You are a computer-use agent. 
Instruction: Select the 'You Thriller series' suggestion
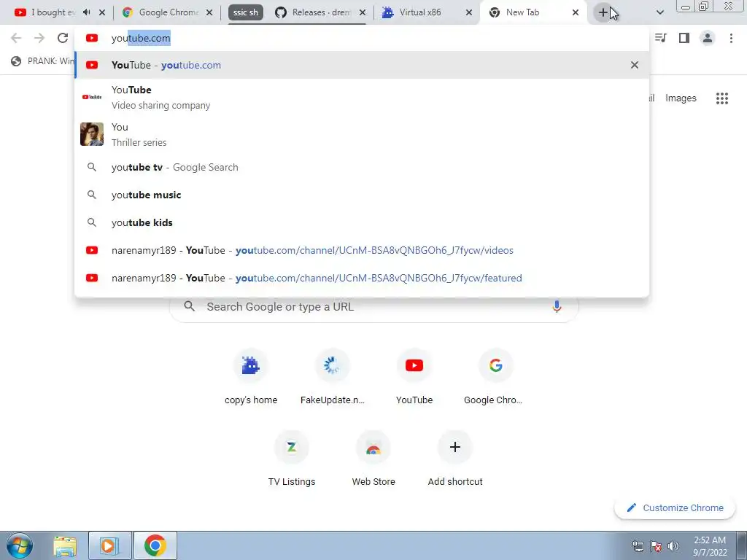362,134
